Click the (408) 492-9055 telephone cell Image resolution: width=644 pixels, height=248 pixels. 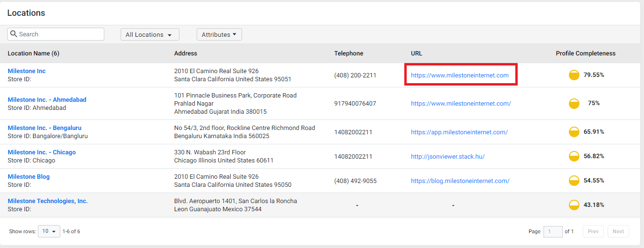click(355, 181)
